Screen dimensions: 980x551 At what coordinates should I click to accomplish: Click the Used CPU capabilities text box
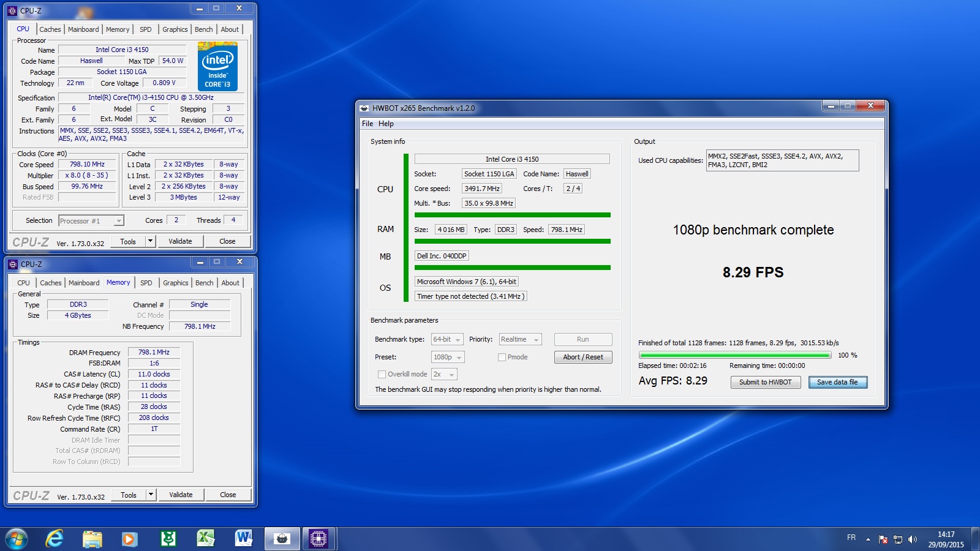(783, 160)
